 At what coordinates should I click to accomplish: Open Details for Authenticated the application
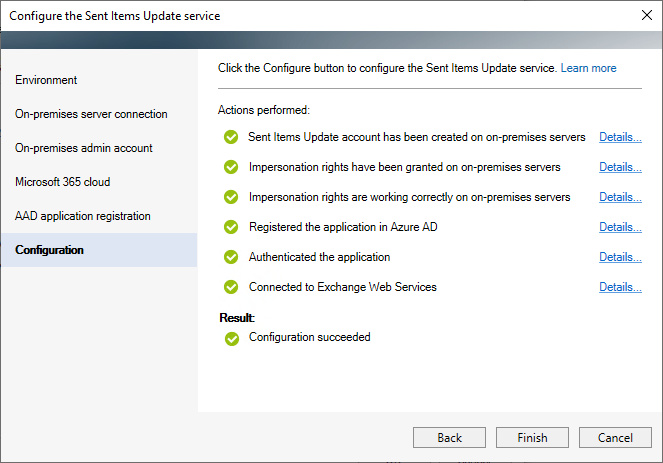(x=620, y=257)
